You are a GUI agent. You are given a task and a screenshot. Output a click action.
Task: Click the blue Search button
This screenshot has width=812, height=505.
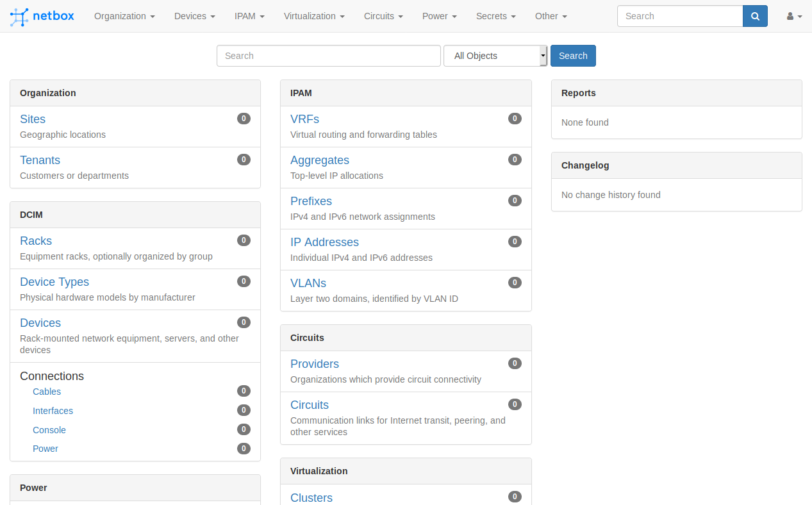pos(572,56)
